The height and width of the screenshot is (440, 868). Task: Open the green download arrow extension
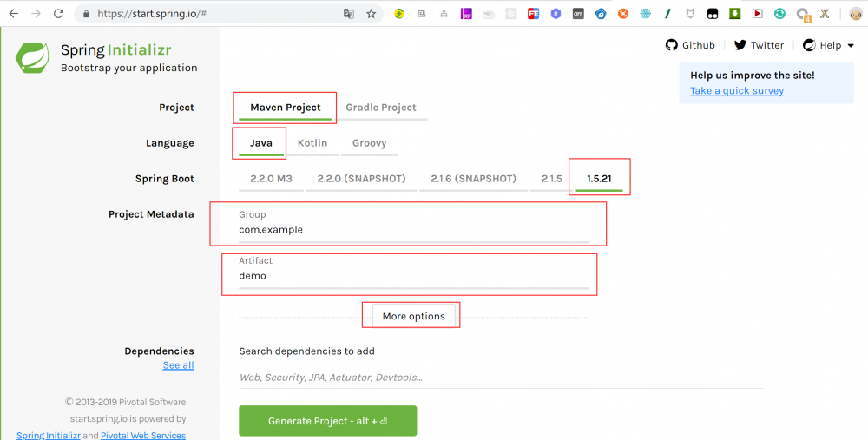click(734, 14)
